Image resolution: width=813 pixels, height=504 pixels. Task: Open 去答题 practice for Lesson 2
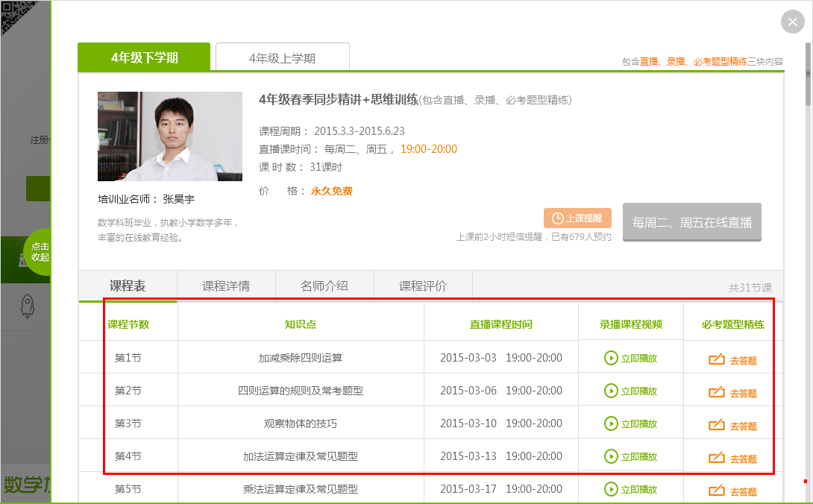point(733,390)
